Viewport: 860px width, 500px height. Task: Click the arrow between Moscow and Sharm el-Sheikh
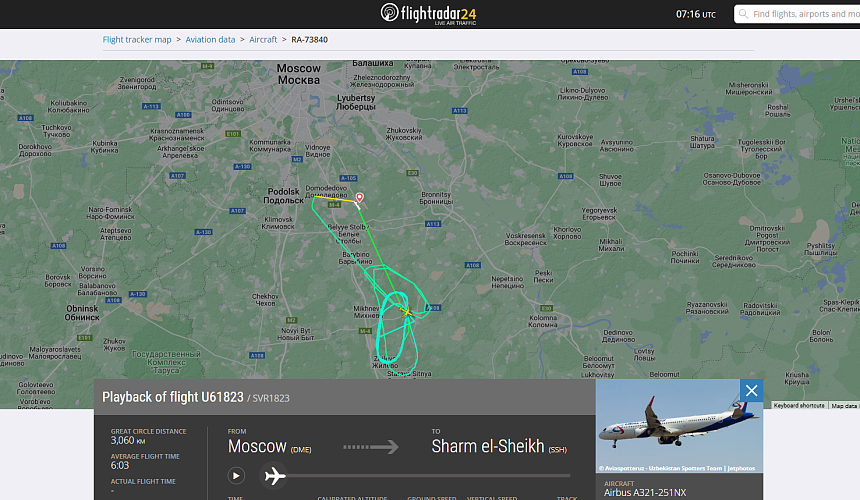tap(371, 447)
